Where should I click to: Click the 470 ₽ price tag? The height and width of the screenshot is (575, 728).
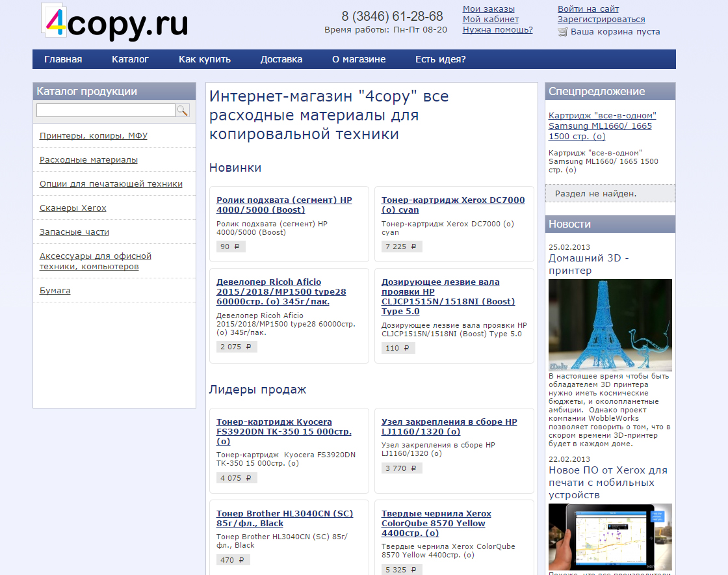(x=233, y=560)
